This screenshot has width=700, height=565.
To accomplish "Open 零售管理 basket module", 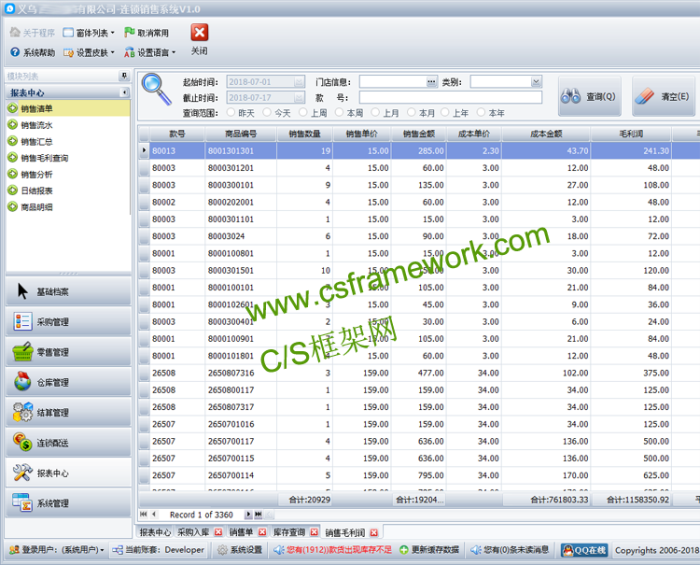I will (66, 352).
